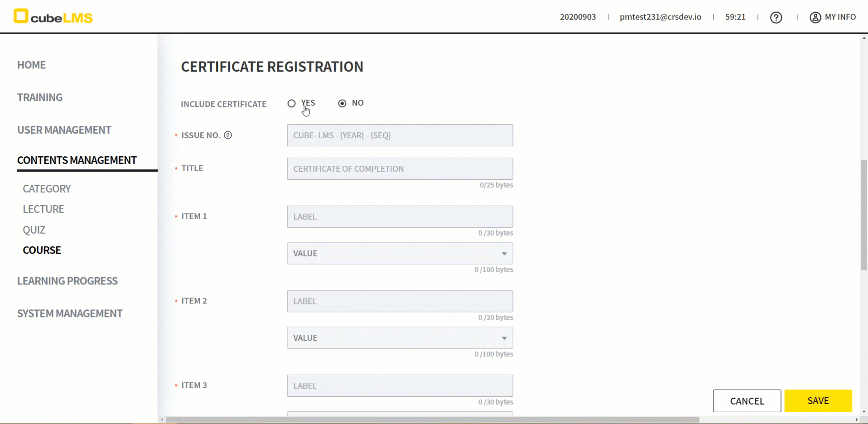Open the help question mark icon in header
This screenshot has height=424, width=868.
click(776, 17)
